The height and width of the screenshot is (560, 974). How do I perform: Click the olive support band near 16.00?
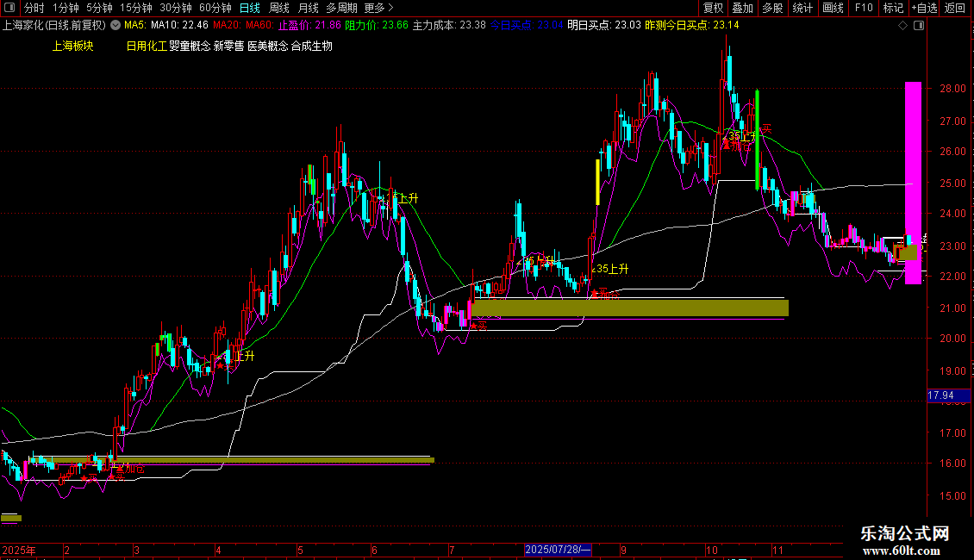pyautogui.click(x=233, y=460)
